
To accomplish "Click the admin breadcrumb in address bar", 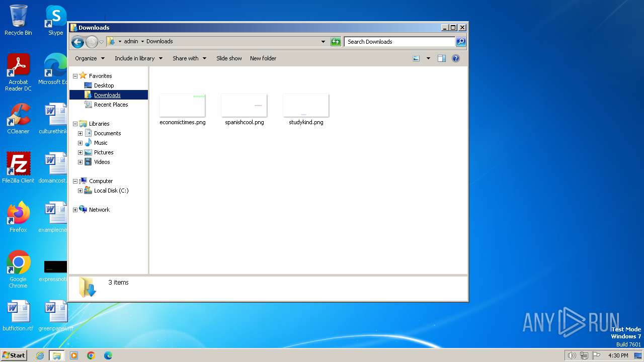I will click(x=131, y=42).
